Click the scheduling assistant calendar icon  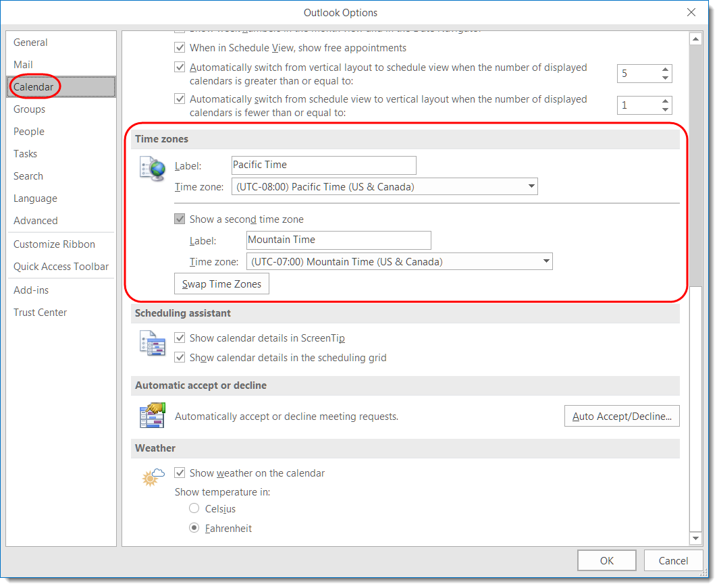pos(152,342)
